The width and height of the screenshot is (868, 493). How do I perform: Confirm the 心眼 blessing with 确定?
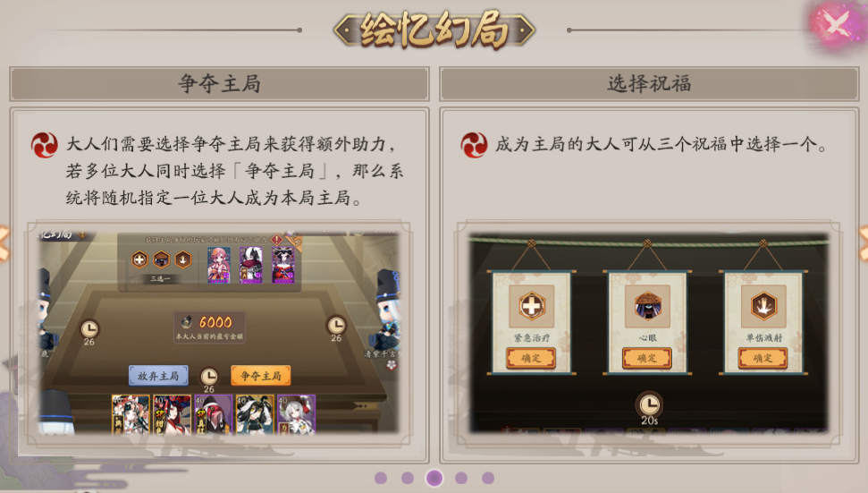point(647,358)
